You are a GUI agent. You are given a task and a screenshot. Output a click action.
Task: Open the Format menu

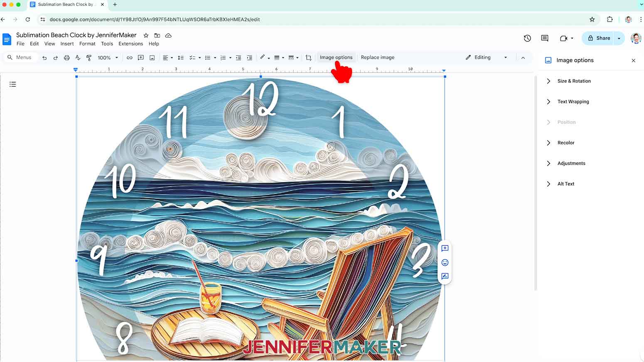click(87, 44)
